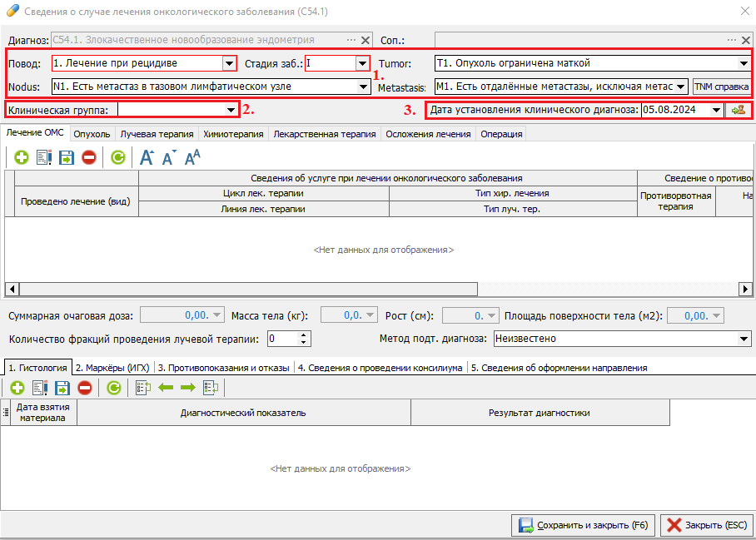
Task: Click icon button next to diagnosis date
Action: pyautogui.click(x=738, y=110)
